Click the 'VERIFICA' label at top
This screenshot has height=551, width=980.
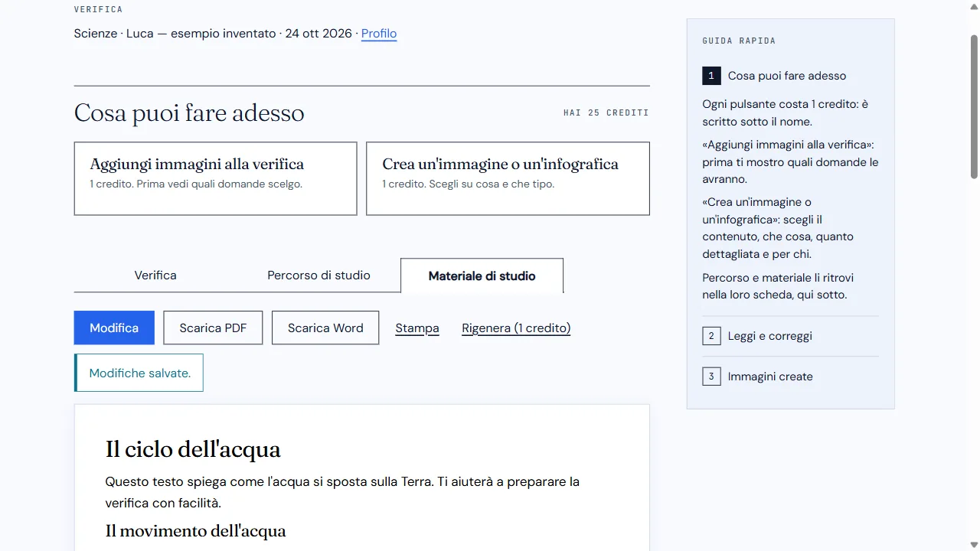98,9
